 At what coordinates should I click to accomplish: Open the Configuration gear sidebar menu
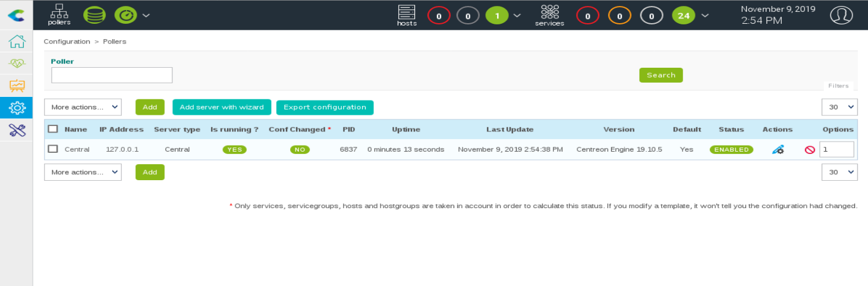click(17, 108)
